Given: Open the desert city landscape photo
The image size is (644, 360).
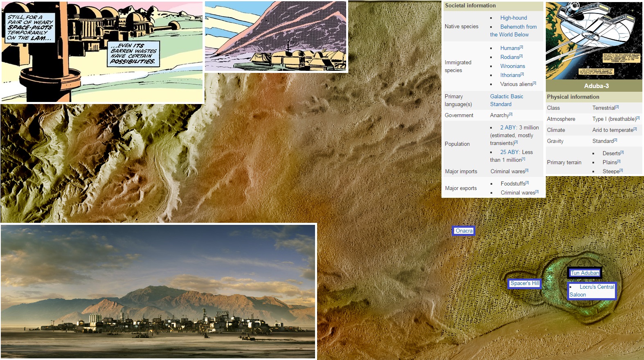Looking at the screenshot, I should pyautogui.click(x=158, y=291).
